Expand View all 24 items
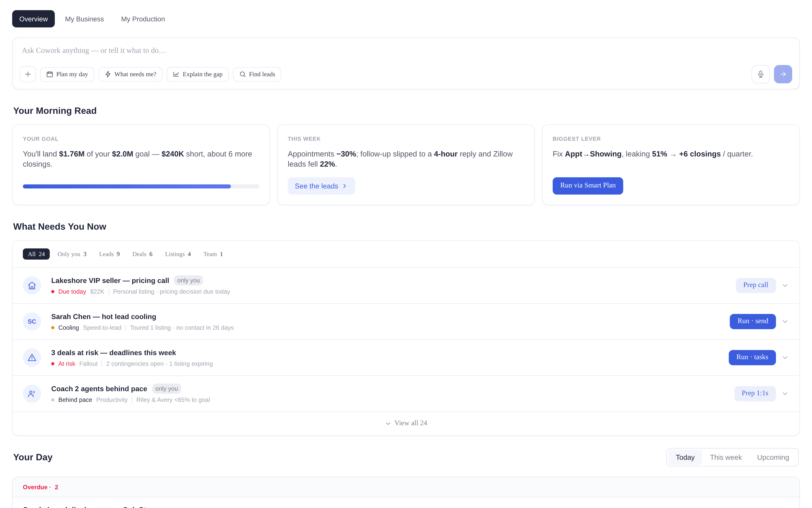 coord(406,423)
